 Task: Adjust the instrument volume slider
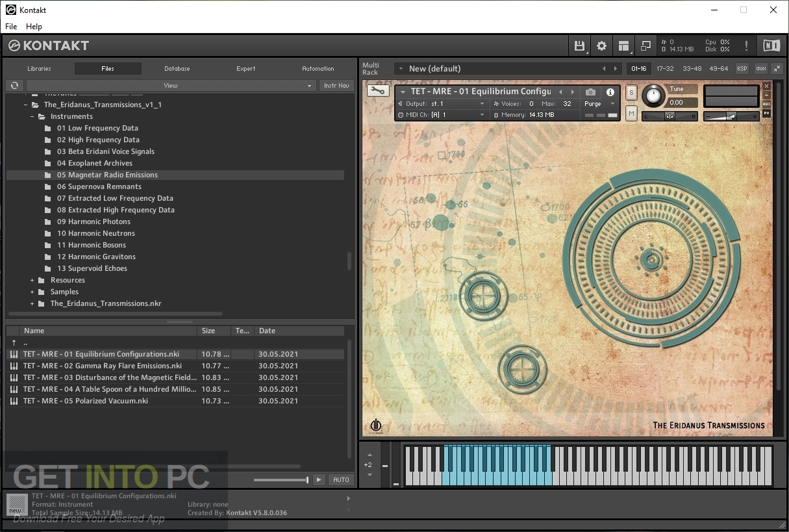[x=731, y=116]
